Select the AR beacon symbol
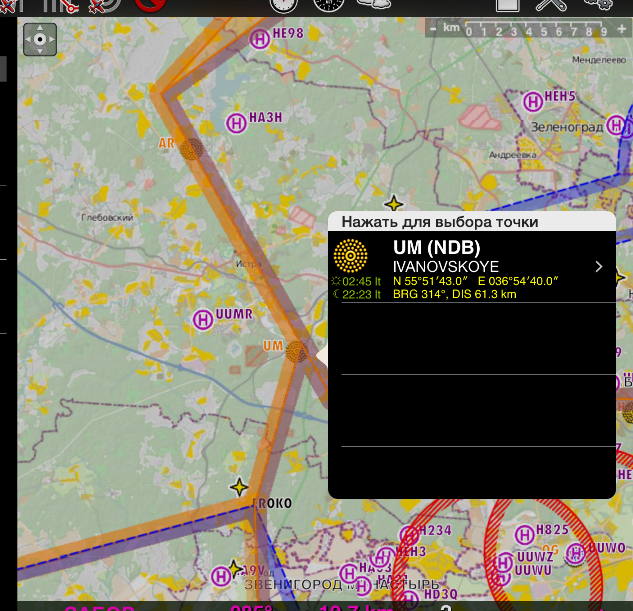This screenshot has height=611, width=633. click(x=191, y=148)
